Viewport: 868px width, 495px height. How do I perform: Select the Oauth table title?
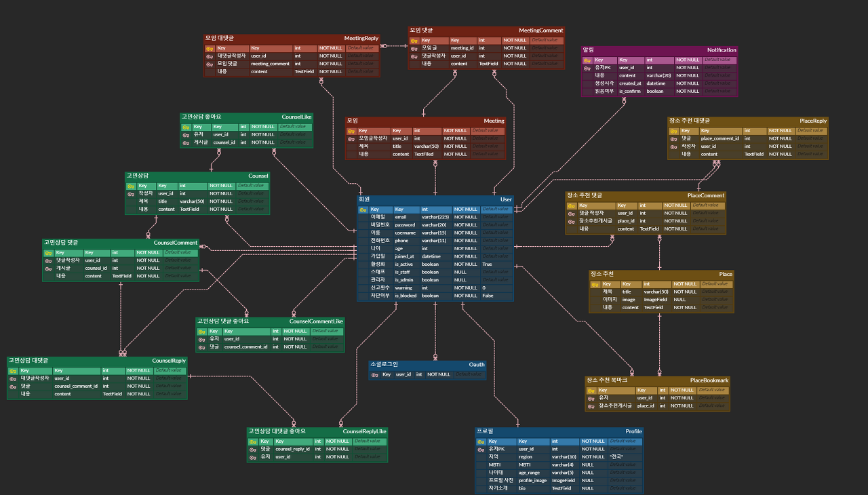click(477, 364)
